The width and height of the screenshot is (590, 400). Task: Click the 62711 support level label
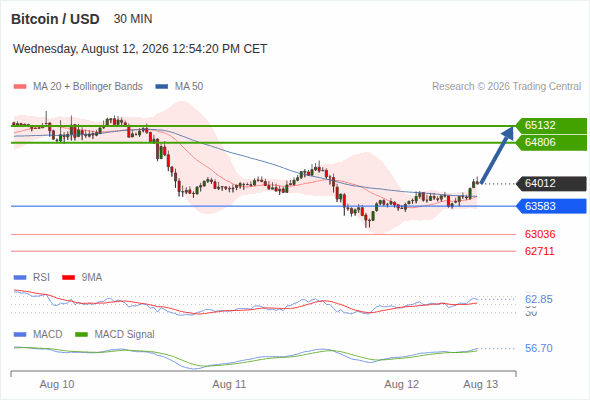coord(540,251)
